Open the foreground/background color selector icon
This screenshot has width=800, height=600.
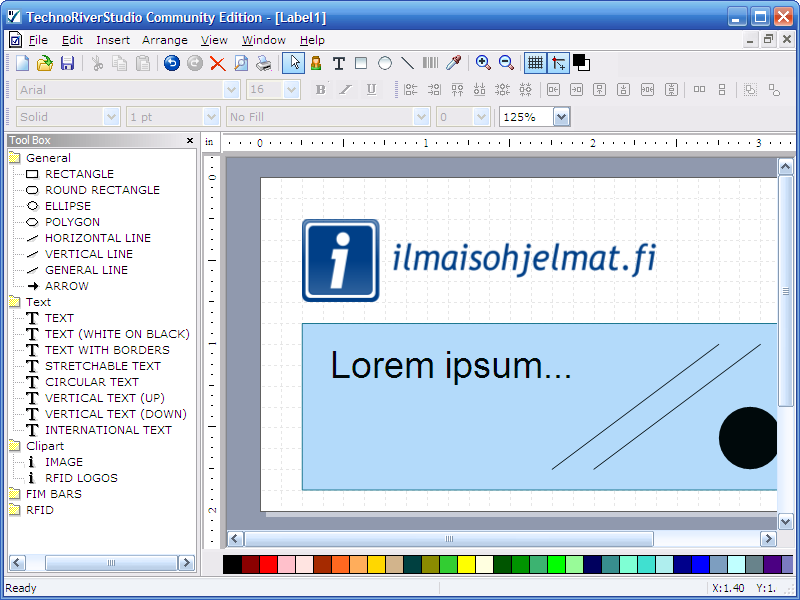[x=581, y=63]
